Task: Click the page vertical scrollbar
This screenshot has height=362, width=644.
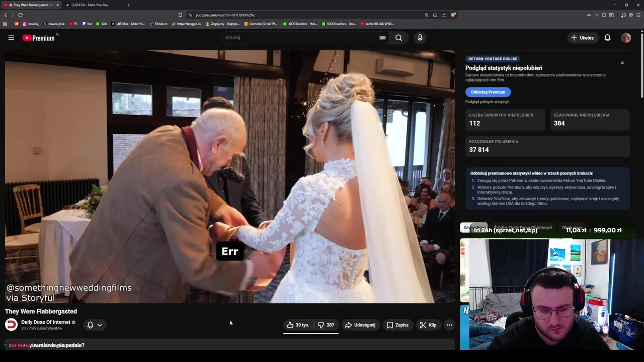Action: coord(641,65)
